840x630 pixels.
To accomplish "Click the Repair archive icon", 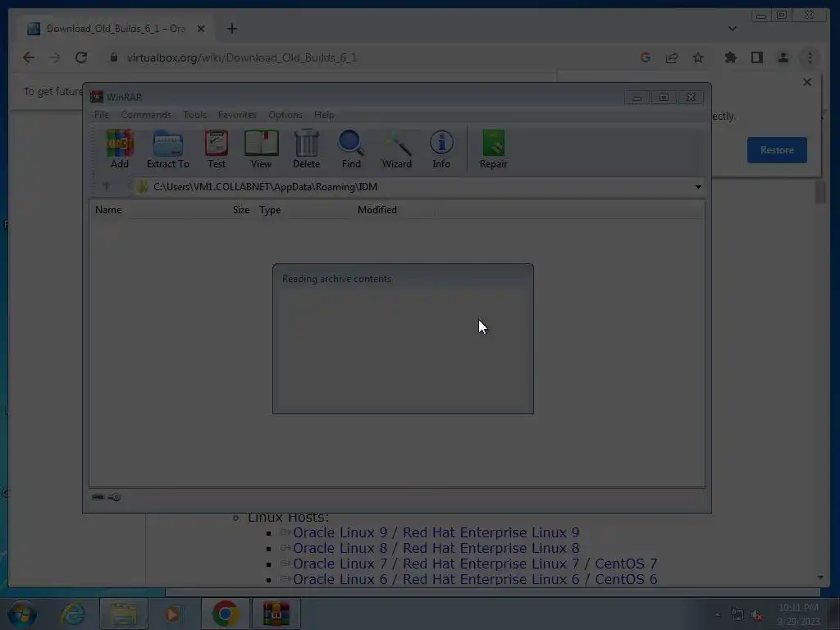I will [493, 149].
